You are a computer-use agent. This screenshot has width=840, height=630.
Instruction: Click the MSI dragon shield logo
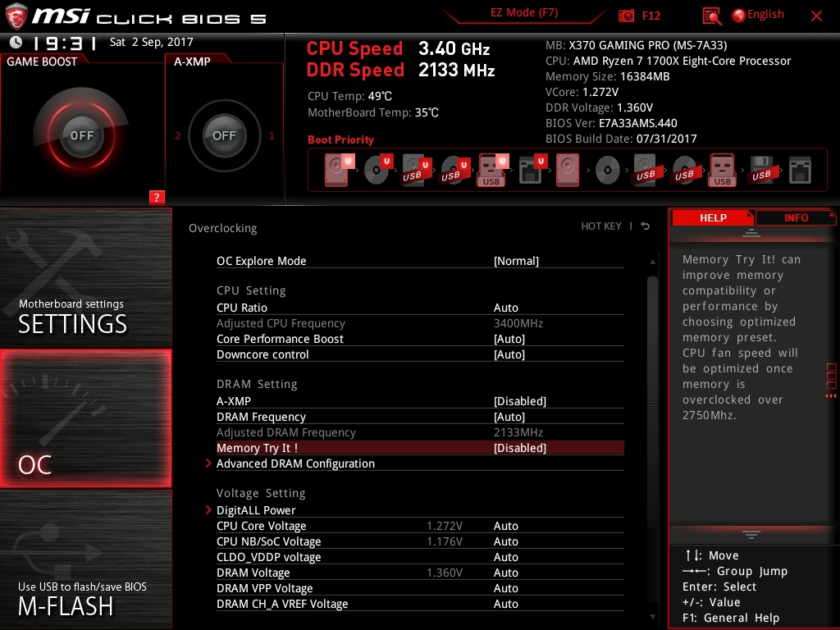(x=16, y=16)
